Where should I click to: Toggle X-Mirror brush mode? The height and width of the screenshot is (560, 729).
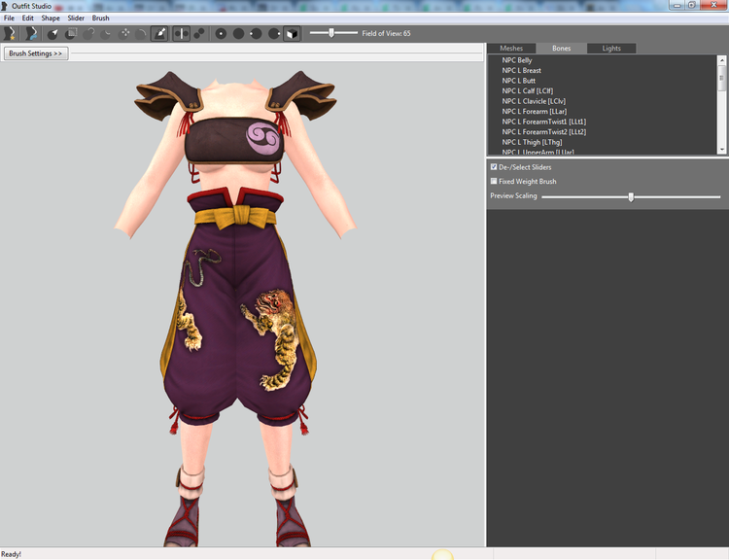[182, 33]
